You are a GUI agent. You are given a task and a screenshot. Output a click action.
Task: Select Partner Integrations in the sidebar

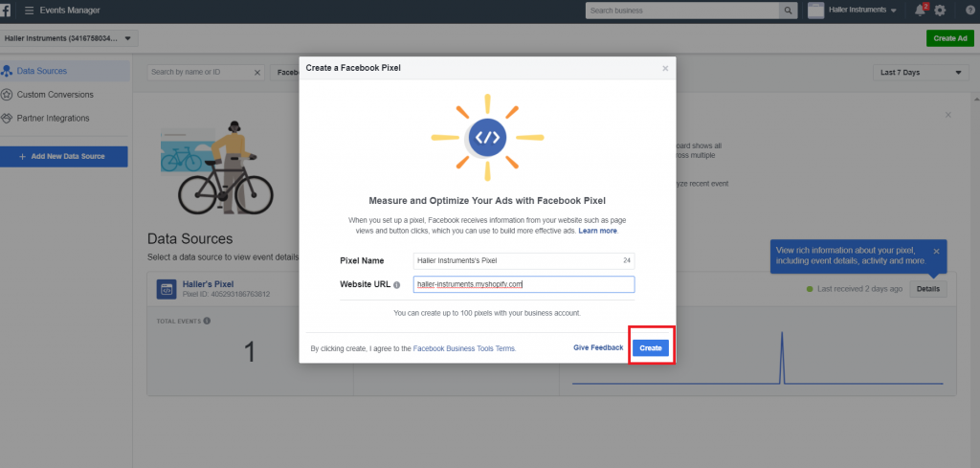click(x=54, y=118)
